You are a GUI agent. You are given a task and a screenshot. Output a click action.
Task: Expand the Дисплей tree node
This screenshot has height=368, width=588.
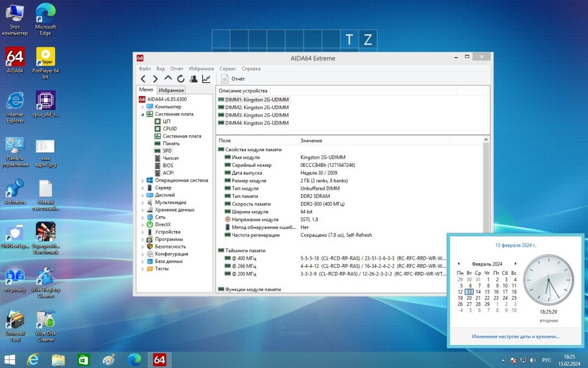tap(142, 195)
